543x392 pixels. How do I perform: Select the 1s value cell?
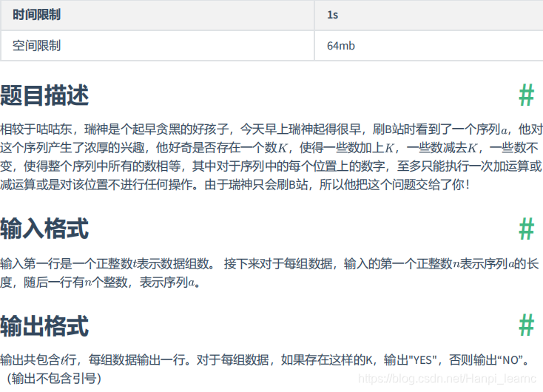(x=429, y=15)
